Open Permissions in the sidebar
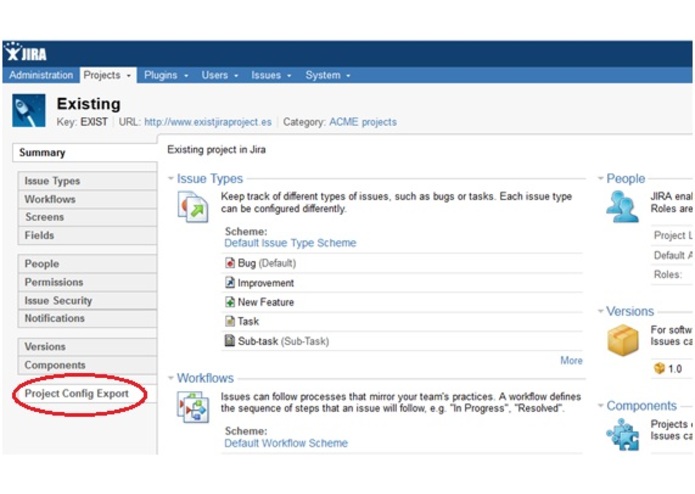Image resolution: width=695 pixels, height=494 pixels. 87,282
